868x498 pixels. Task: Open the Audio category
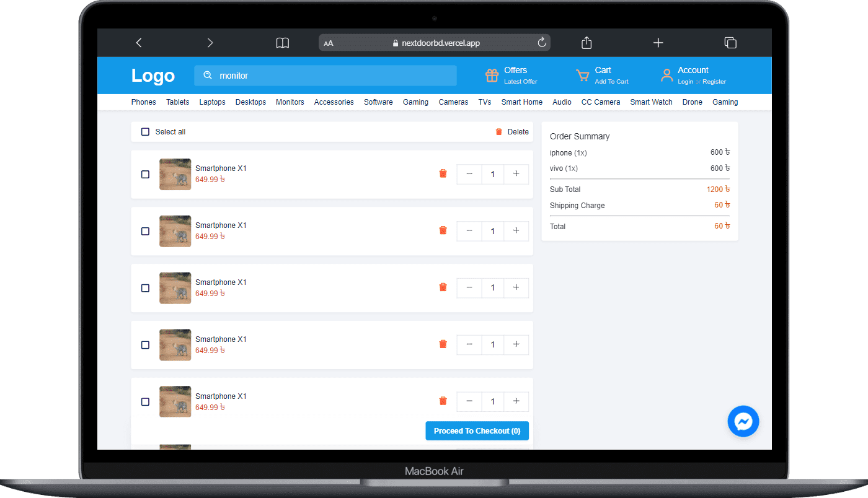tap(562, 102)
